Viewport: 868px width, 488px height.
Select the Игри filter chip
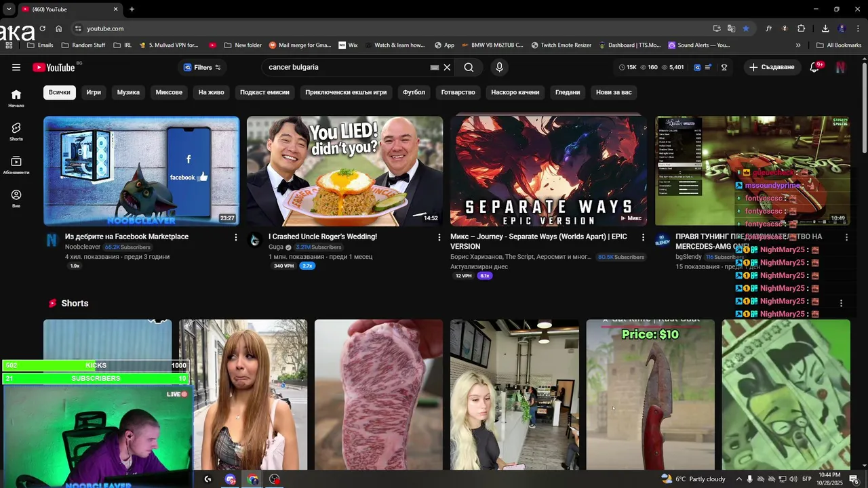click(94, 92)
